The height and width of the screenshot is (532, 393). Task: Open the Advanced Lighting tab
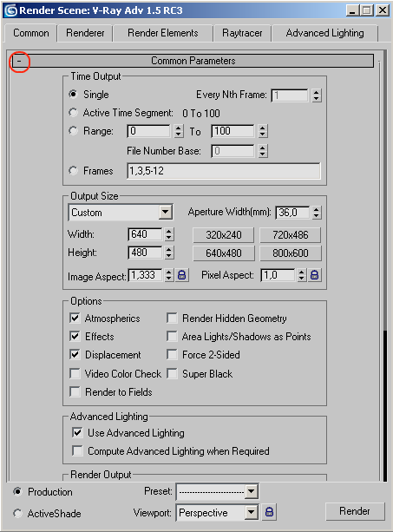pyautogui.click(x=324, y=33)
